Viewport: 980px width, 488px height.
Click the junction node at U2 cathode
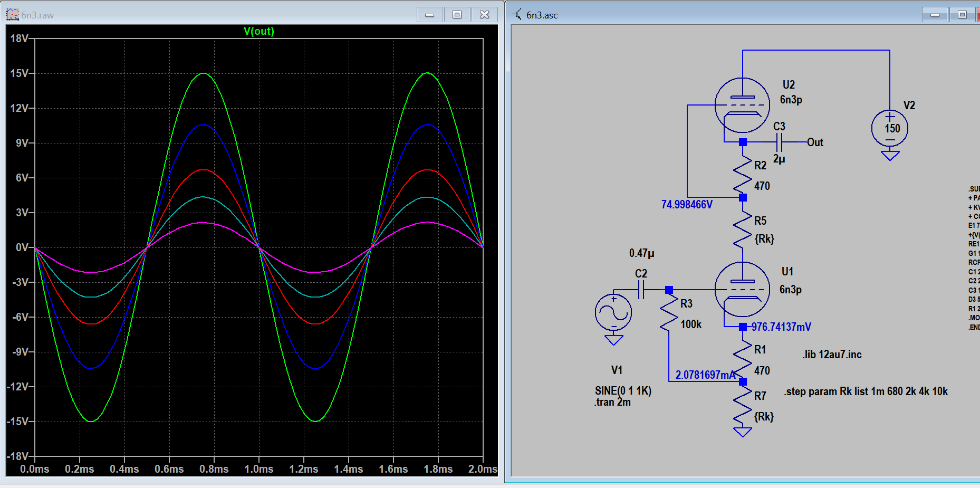point(743,142)
